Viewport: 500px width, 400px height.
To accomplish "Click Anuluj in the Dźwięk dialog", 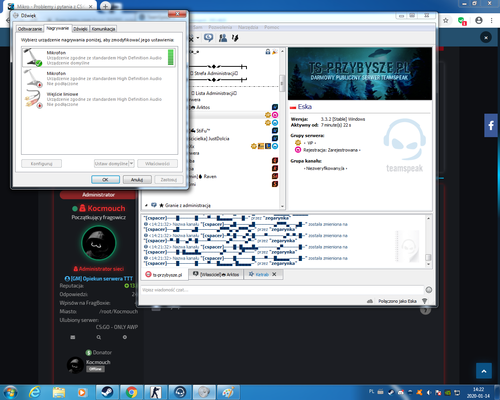I will 137,179.
